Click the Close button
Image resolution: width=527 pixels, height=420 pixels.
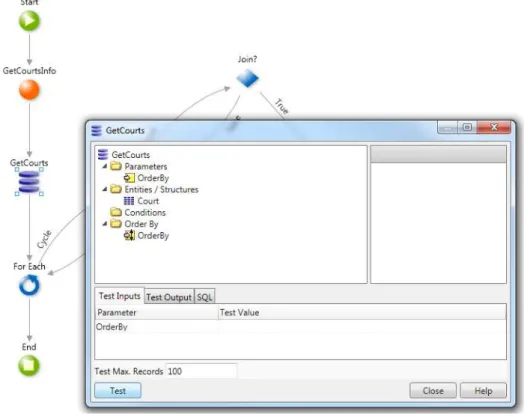[x=433, y=390]
